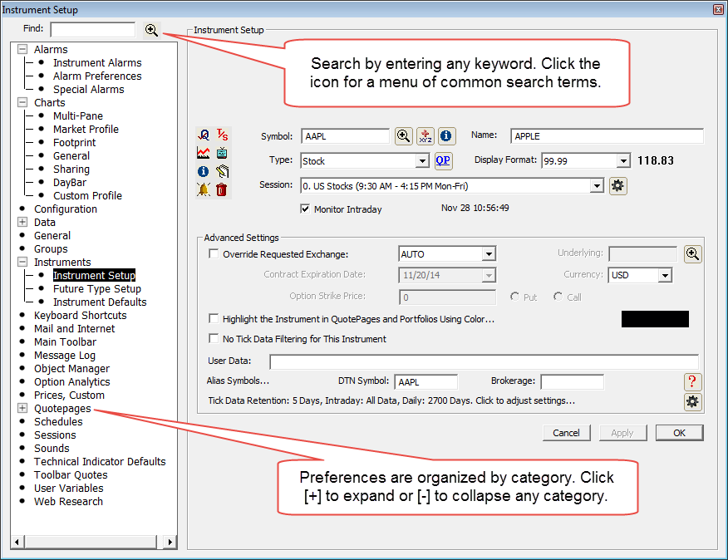
Task: Open Web Research preferences
Action: pyautogui.click(x=68, y=502)
